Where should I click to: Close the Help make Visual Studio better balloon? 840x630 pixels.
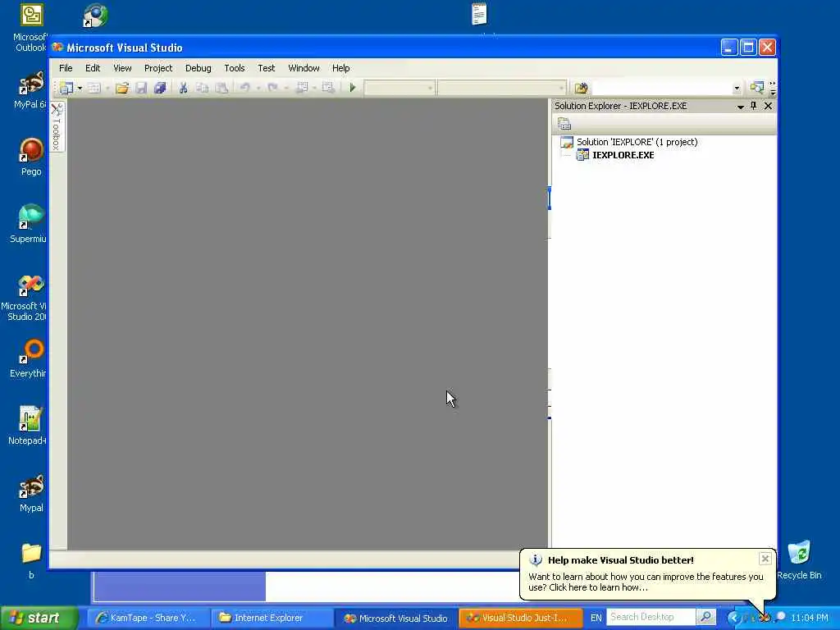coord(765,559)
